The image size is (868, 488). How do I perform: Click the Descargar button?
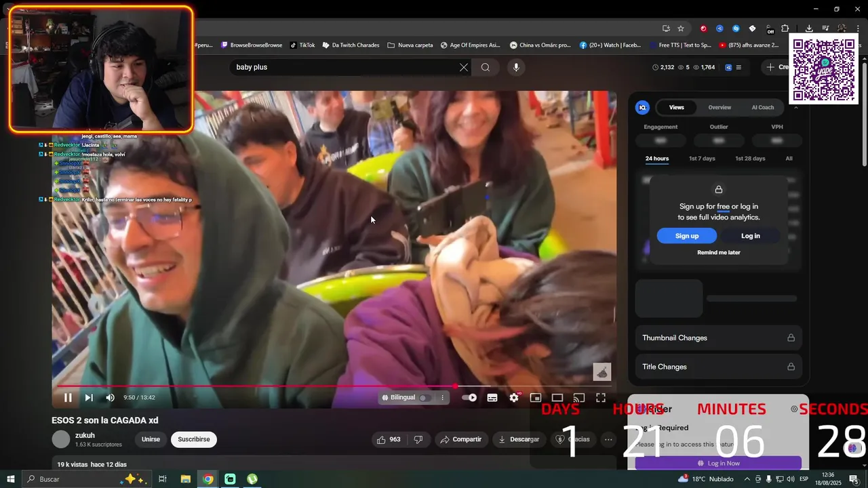[x=519, y=439]
